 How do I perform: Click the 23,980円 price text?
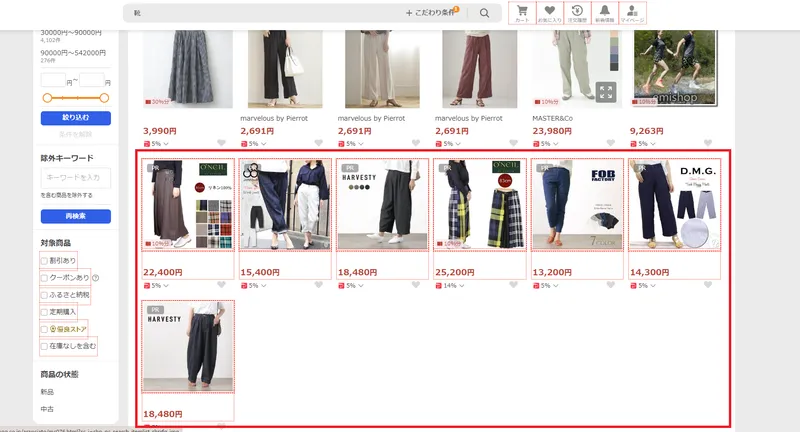pos(552,131)
